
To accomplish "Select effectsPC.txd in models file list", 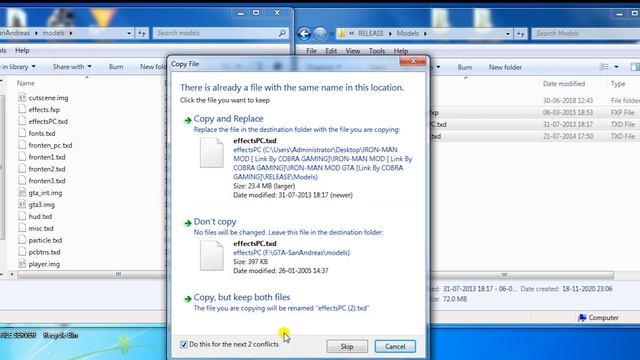I will click(48, 122).
